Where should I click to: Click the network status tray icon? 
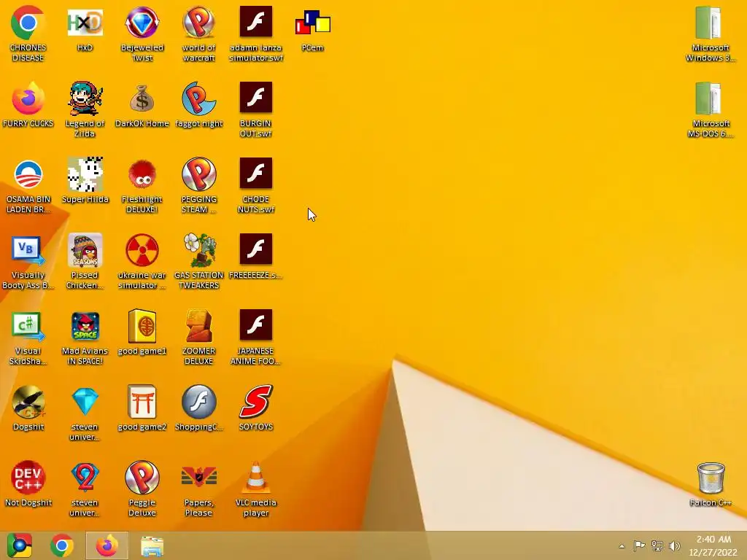coord(657,545)
